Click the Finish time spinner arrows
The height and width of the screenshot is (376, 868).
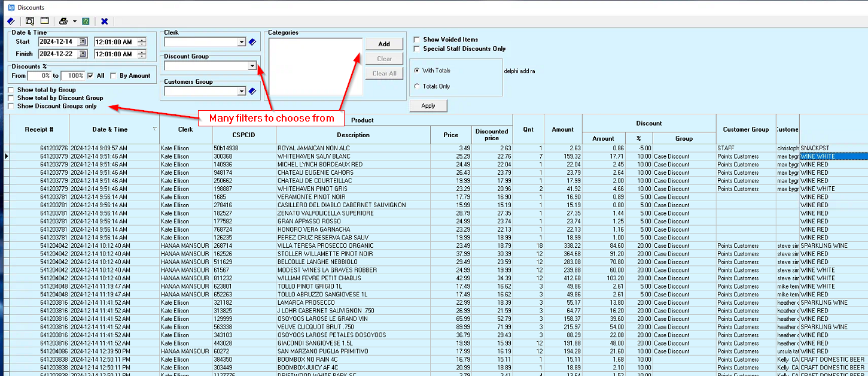pyautogui.click(x=141, y=54)
